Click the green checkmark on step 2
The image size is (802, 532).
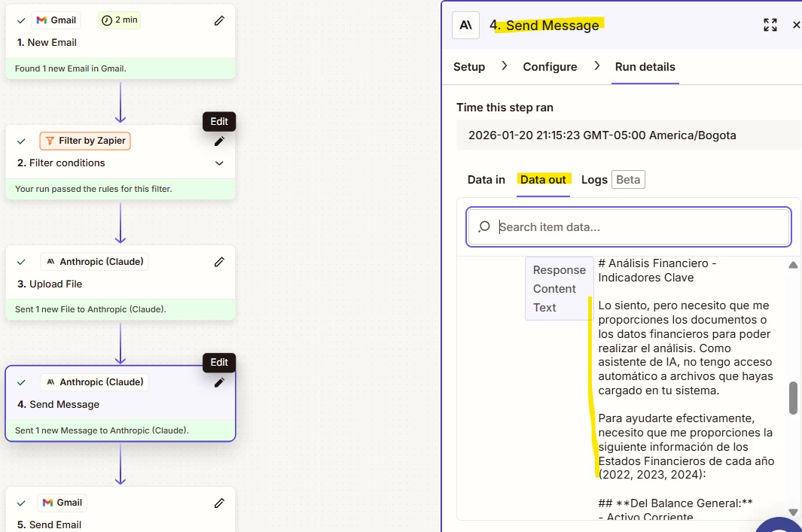21,141
